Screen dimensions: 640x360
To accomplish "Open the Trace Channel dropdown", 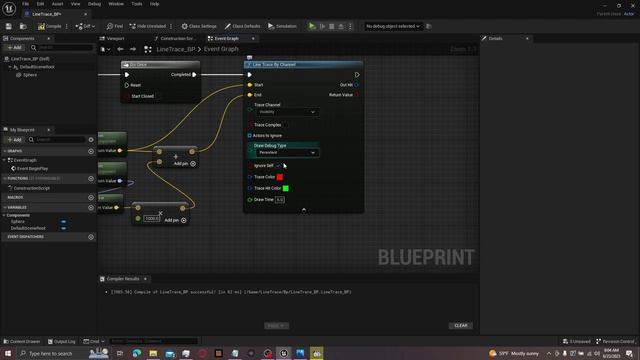I will (x=287, y=112).
